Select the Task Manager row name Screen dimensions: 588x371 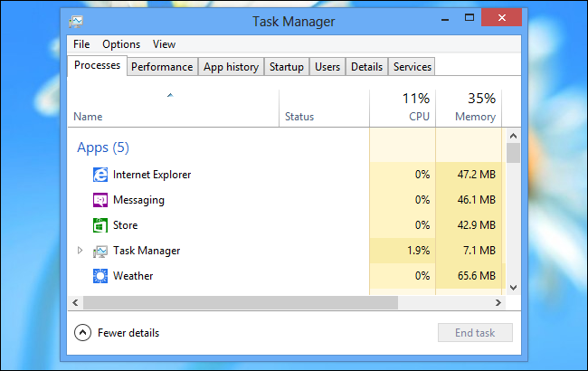click(147, 251)
